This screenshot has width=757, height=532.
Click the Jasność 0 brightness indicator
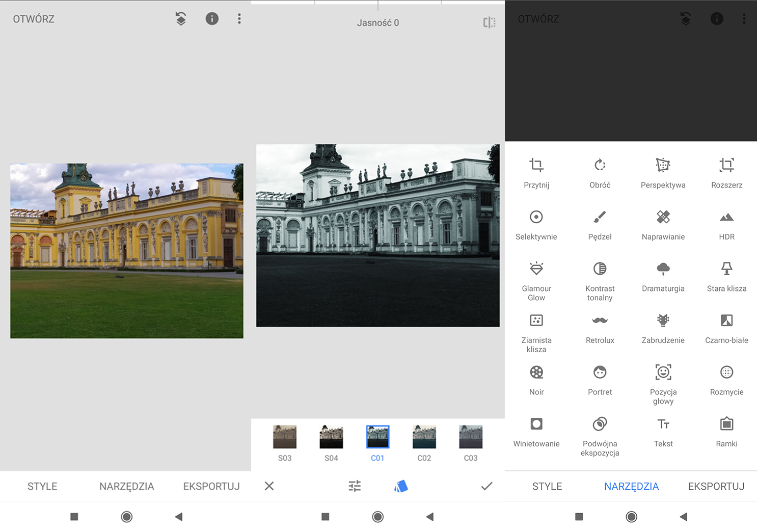377,23
